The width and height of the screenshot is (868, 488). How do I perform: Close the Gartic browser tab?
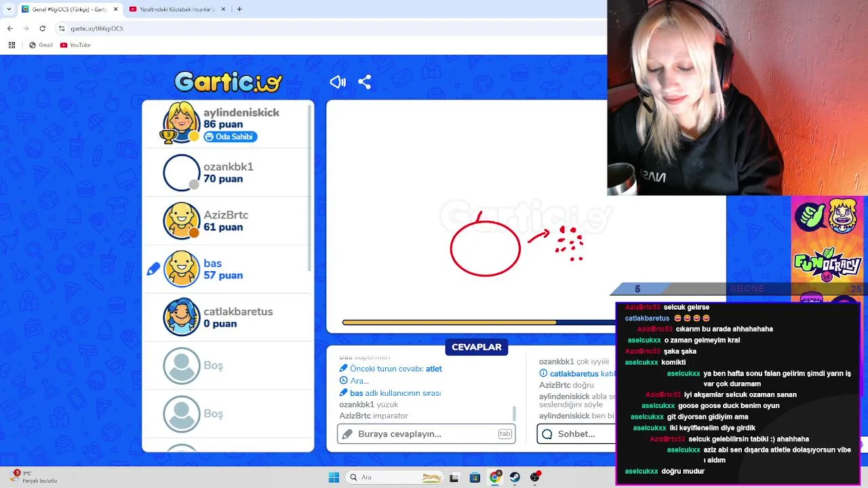(x=115, y=9)
